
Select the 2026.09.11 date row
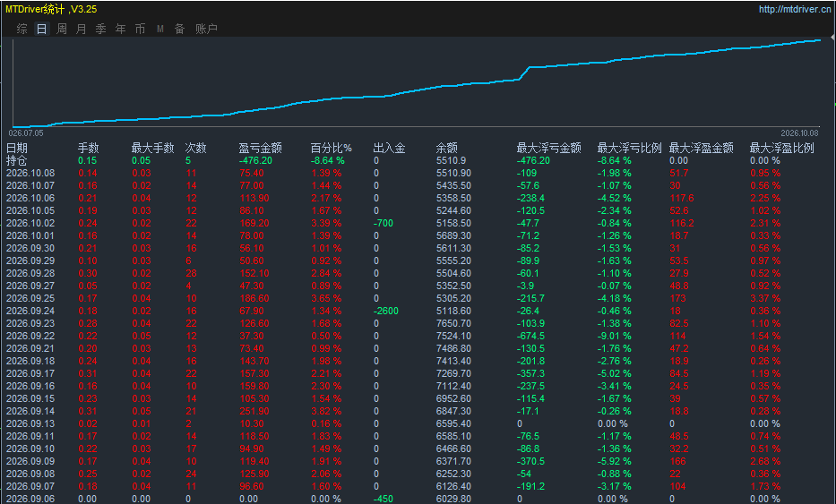point(30,436)
